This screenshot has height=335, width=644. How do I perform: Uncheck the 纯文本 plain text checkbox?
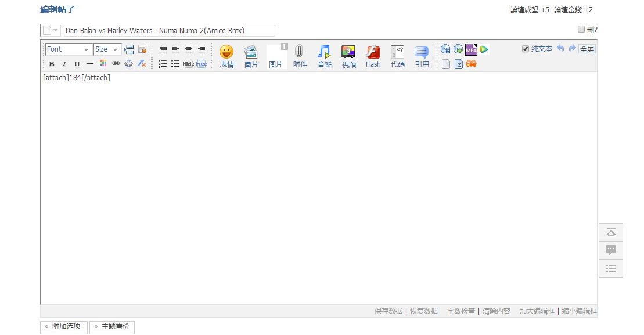pos(526,49)
